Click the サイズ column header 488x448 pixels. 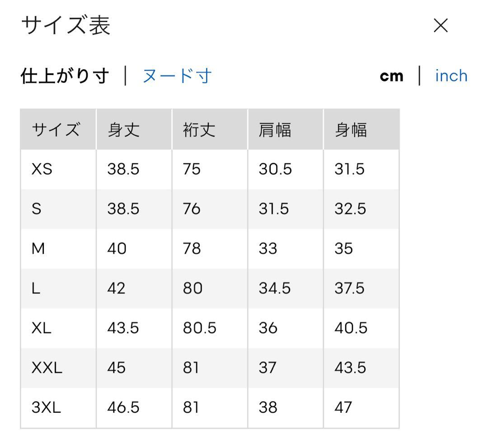(56, 129)
